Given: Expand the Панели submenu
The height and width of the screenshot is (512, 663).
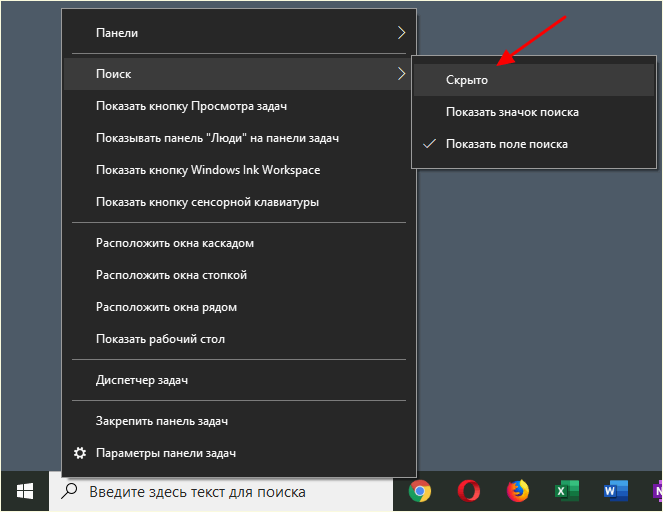Looking at the screenshot, I should [239, 33].
